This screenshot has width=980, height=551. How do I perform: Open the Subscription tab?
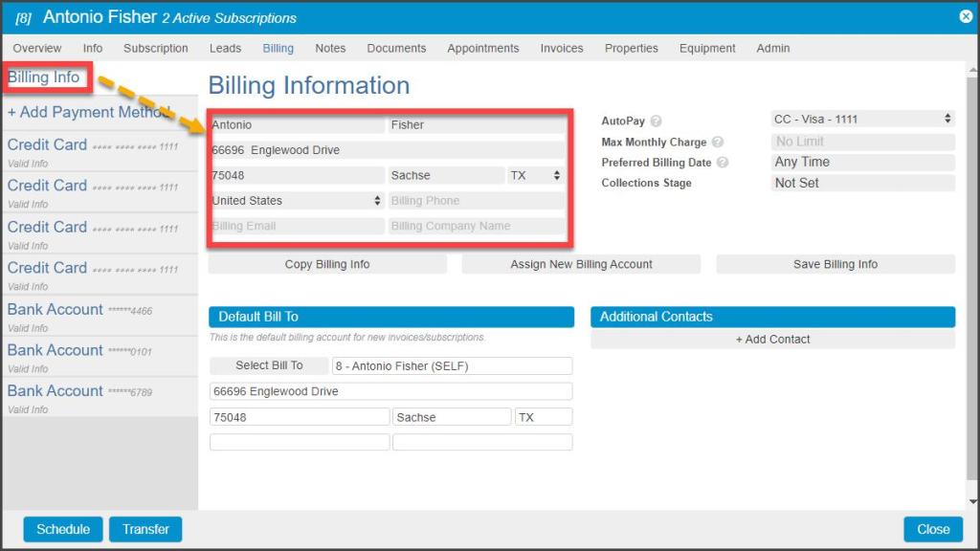pyautogui.click(x=156, y=48)
